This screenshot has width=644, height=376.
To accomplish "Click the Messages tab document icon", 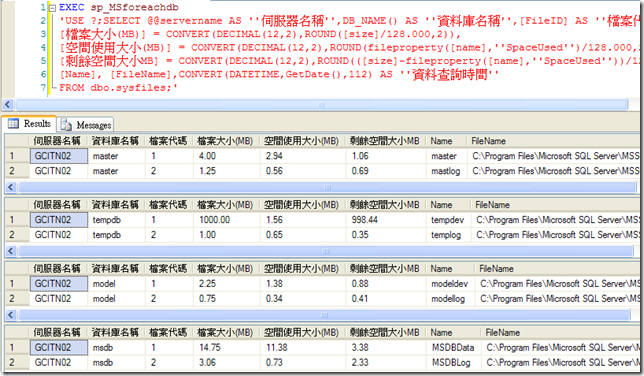I will [x=66, y=125].
